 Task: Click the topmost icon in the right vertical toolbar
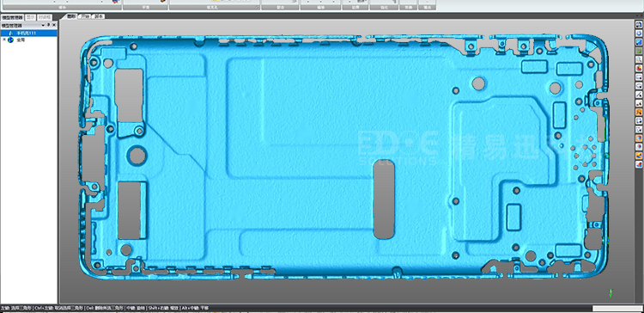pos(639,25)
